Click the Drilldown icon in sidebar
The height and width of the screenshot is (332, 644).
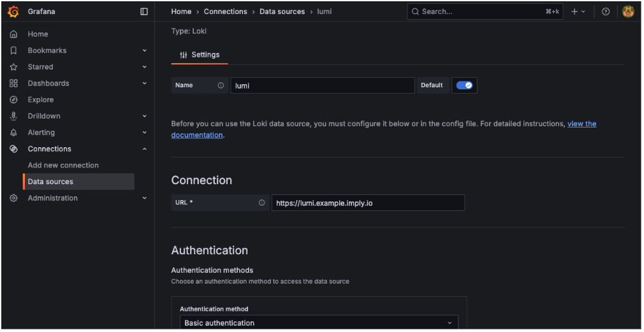click(13, 116)
